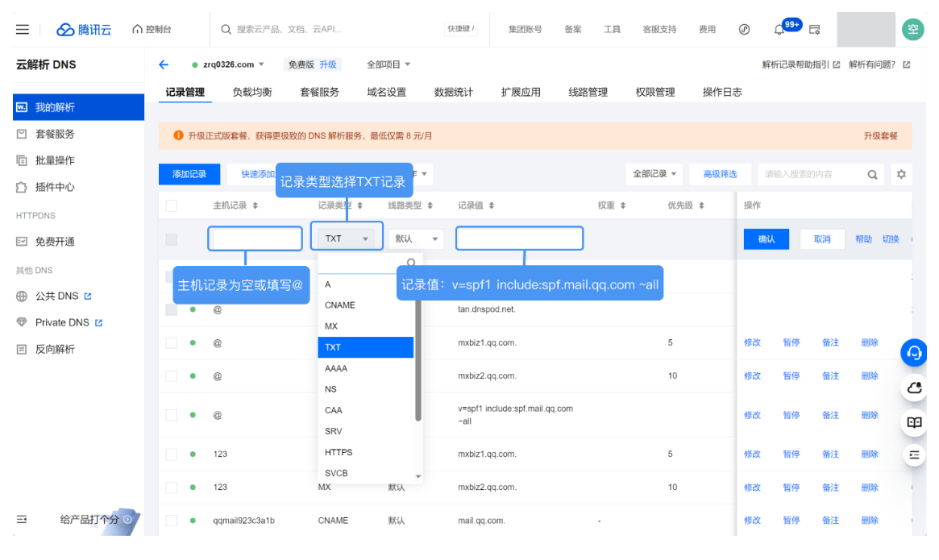Viewport: 939px width, 560px height.
Task: Open table settings gear icon
Action: [901, 174]
